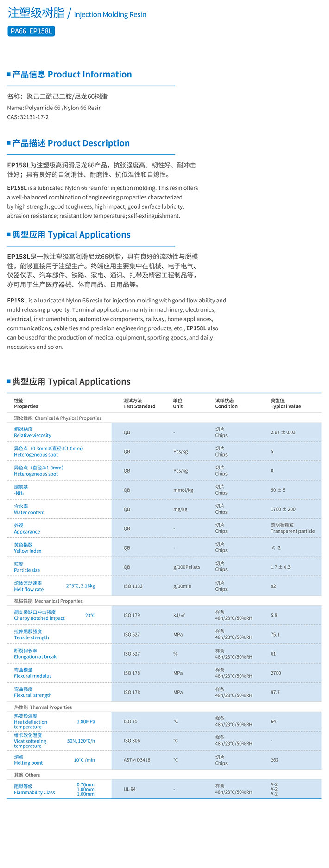Select the Mechanical Properties section row
The image size is (329, 868).
tap(48, 601)
